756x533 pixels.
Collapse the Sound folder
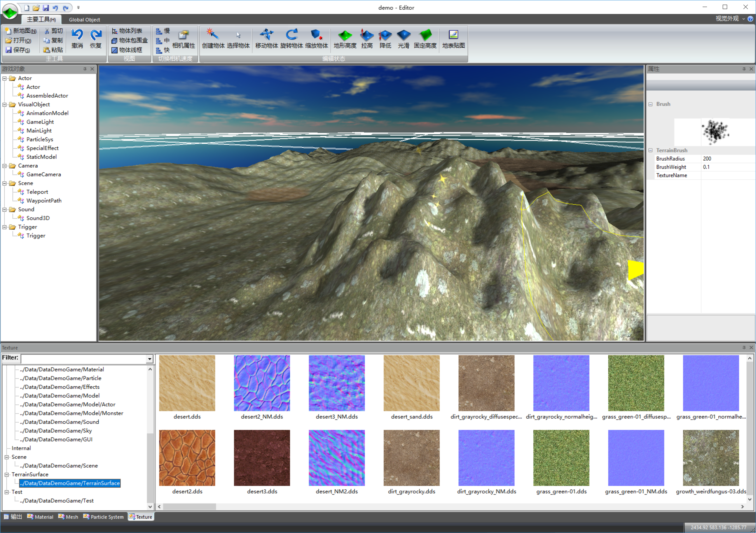click(5, 210)
